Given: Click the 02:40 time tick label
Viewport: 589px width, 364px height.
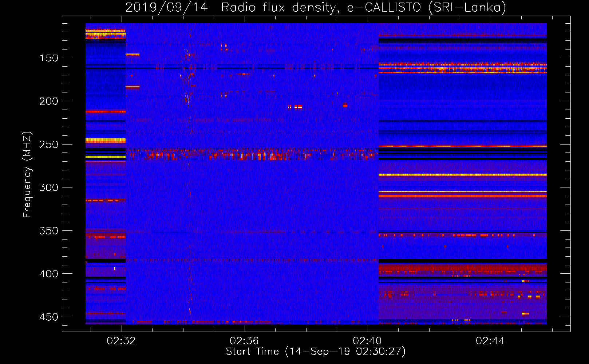Looking at the screenshot, I should pos(367,341).
